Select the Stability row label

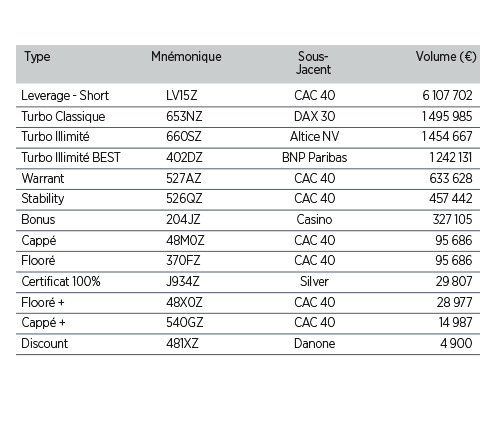(43, 199)
